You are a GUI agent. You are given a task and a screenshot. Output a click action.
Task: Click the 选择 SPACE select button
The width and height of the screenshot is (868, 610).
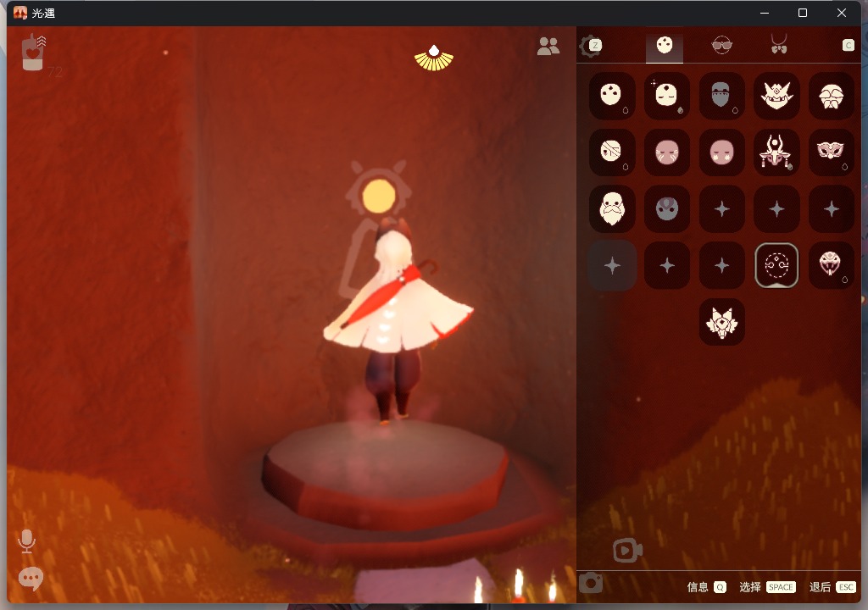point(767,587)
